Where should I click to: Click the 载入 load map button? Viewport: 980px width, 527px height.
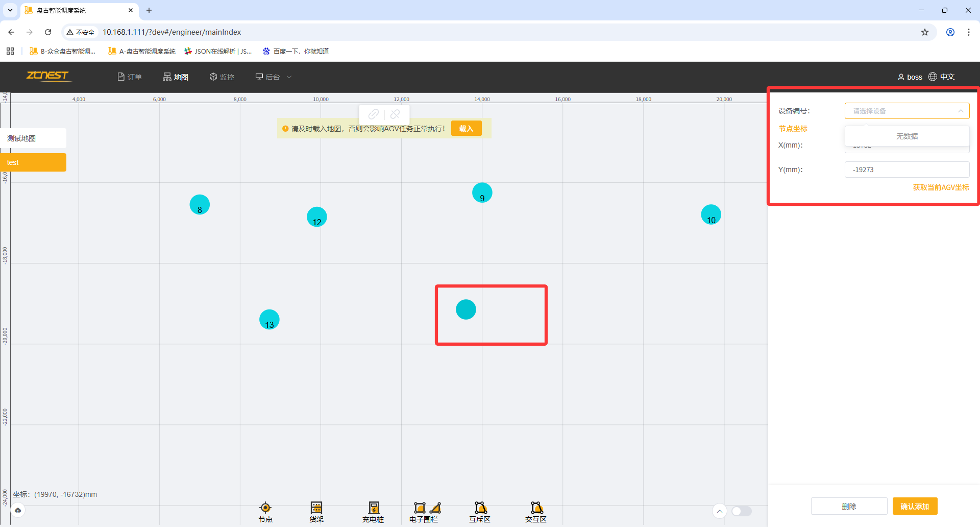[466, 129]
